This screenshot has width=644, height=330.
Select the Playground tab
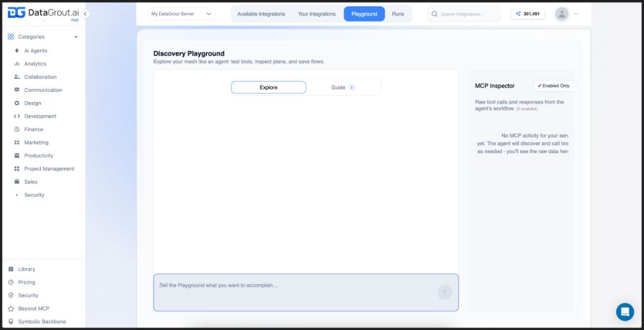pos(364,14)
